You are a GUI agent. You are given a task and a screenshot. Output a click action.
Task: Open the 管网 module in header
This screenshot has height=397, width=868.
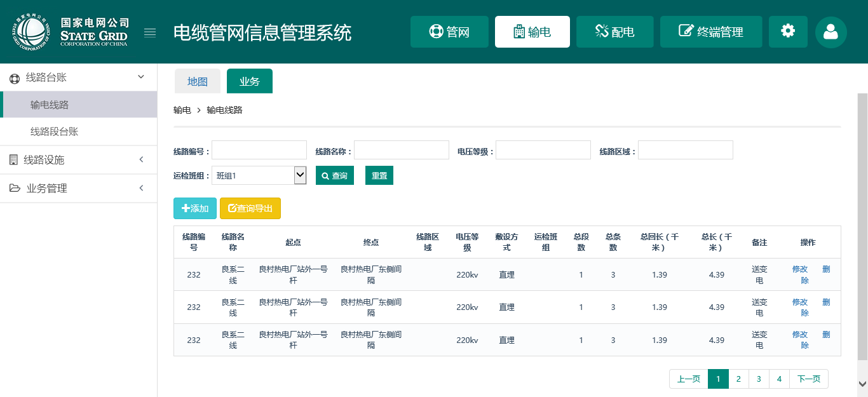coord(449,32)
